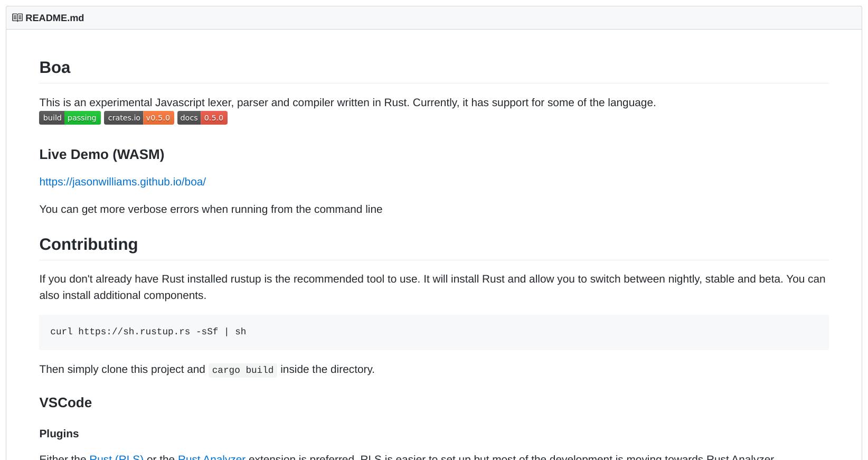Screen dimensions: 868x460
Task: Click the curl rustup command code block
Action: 148,332
